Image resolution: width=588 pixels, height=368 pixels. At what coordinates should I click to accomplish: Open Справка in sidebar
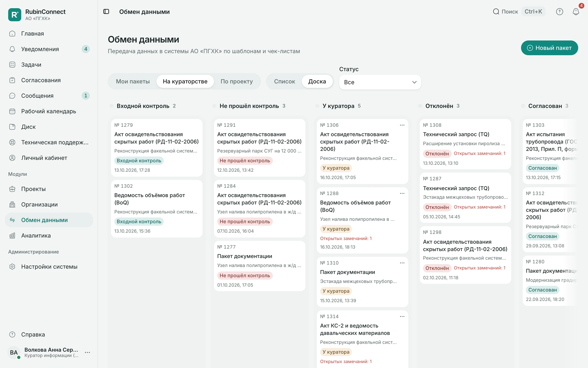click(49, 334)
